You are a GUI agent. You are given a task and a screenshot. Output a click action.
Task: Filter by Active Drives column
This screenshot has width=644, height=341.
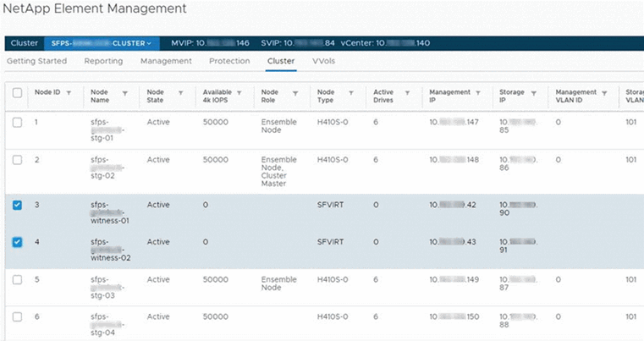pyautogui.click(x=407, y=92)
